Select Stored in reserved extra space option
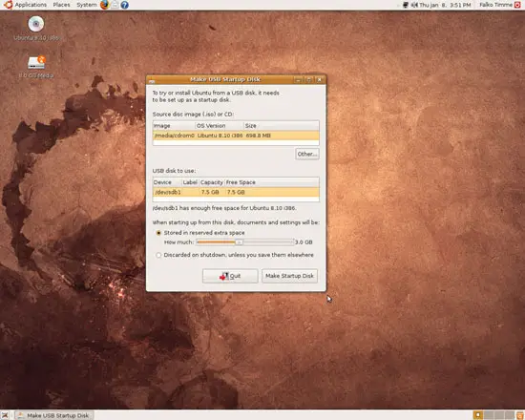Viewport: 525px width, 420px height. (x=158, y=233)
